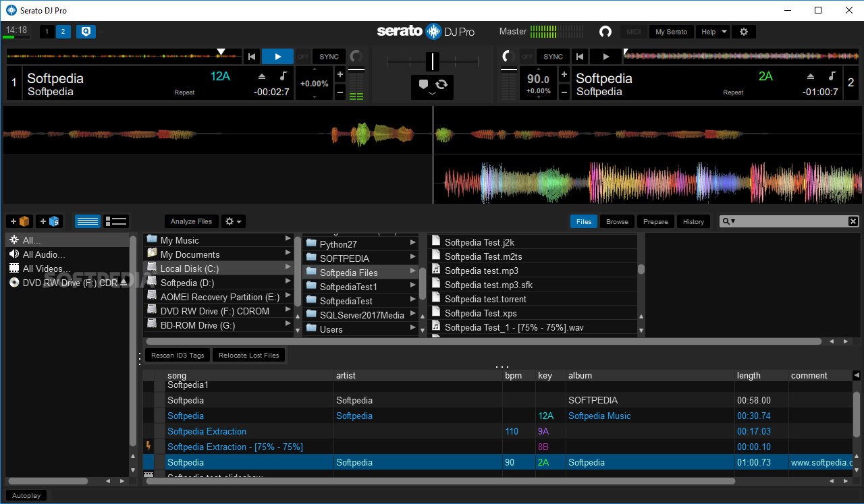Screen dimensions: 864x504
Task: Open the Browse tab
Action: coord(617,221)
